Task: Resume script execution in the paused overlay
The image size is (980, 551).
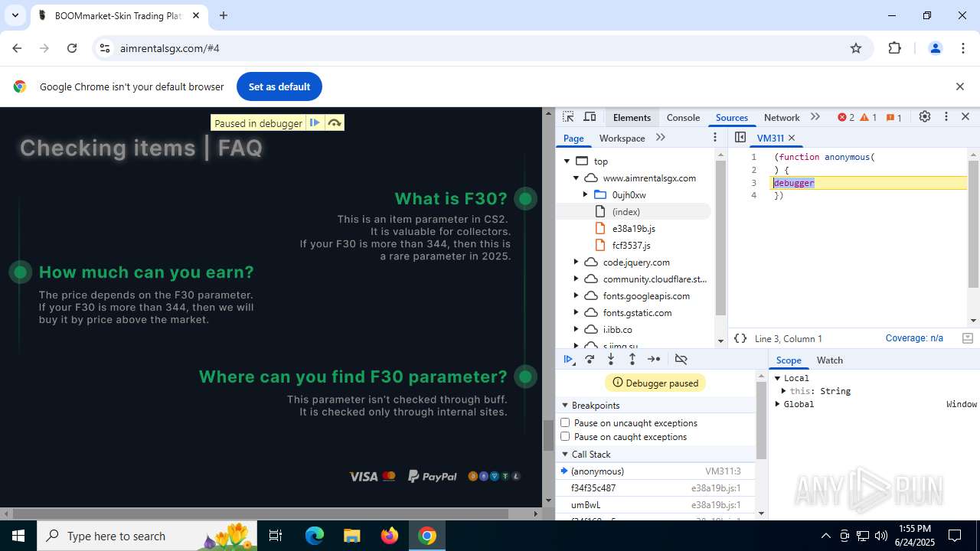Action: (315, 122)
